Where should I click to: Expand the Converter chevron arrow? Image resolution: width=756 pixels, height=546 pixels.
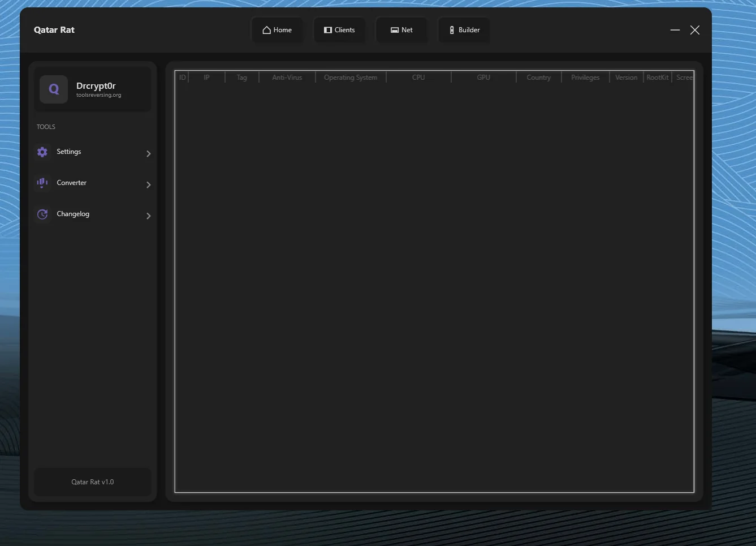coord(148,184)
